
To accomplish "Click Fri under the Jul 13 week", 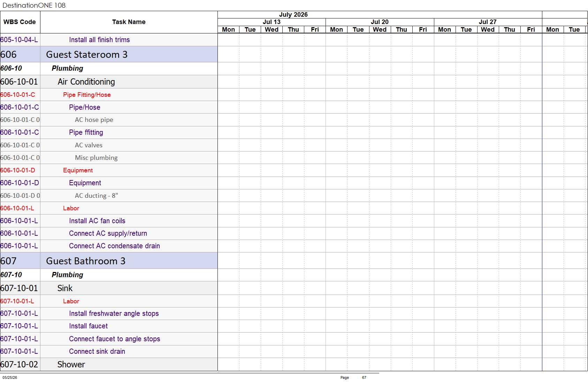I will [315, 30].
